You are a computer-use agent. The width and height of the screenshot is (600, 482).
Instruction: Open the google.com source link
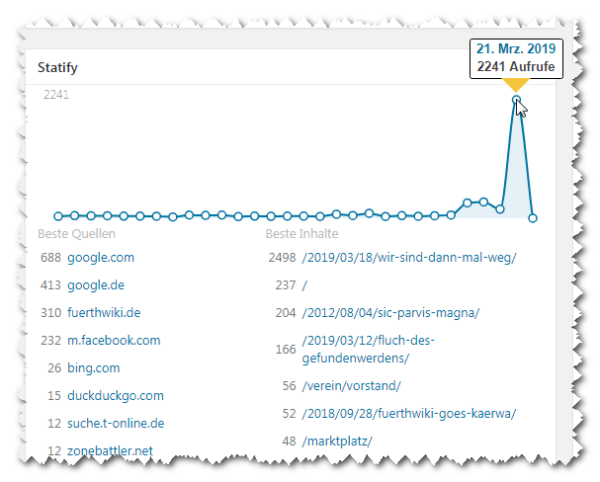pos(101,257)
